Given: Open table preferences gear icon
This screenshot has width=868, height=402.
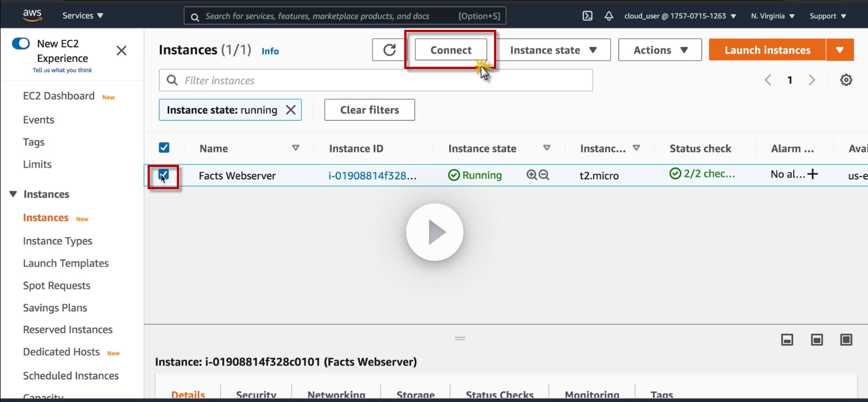Looking at the screenshot, I should click(x=846, y=80).
